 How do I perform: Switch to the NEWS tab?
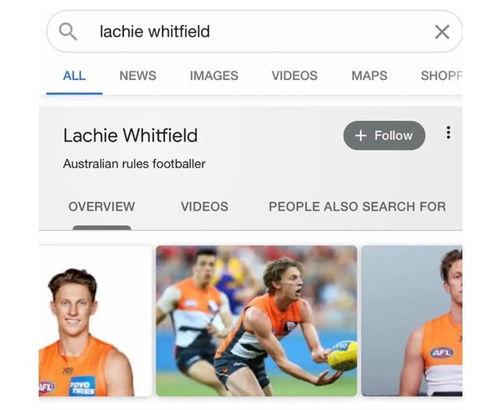coord(138,76)
